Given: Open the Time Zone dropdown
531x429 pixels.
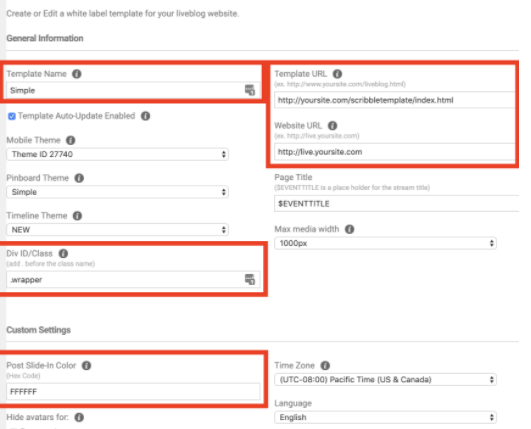Looking at the screenshot, I should pyautogui.click(x=385, y=380).
